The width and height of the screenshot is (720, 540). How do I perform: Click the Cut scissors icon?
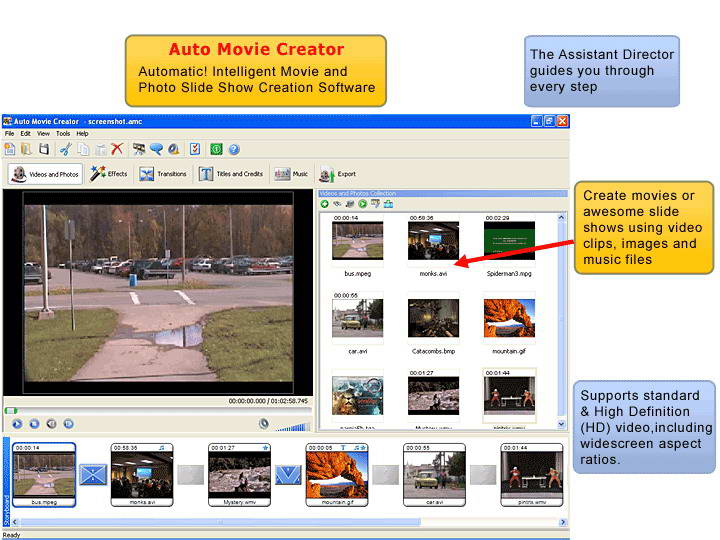click(x=65, y=149)
